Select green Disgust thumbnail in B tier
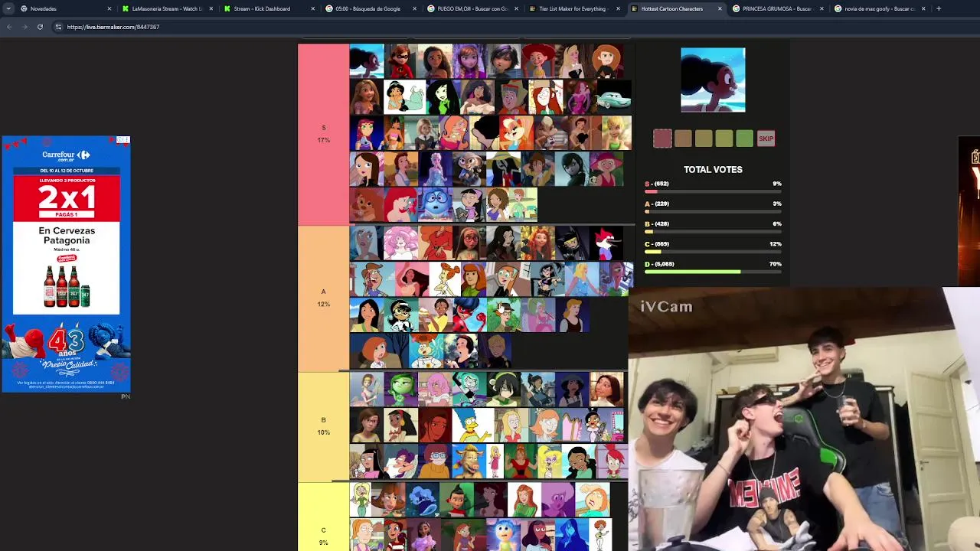Viewport: 980px width, 551px height. pyautogui.click(x=400, y=390)
